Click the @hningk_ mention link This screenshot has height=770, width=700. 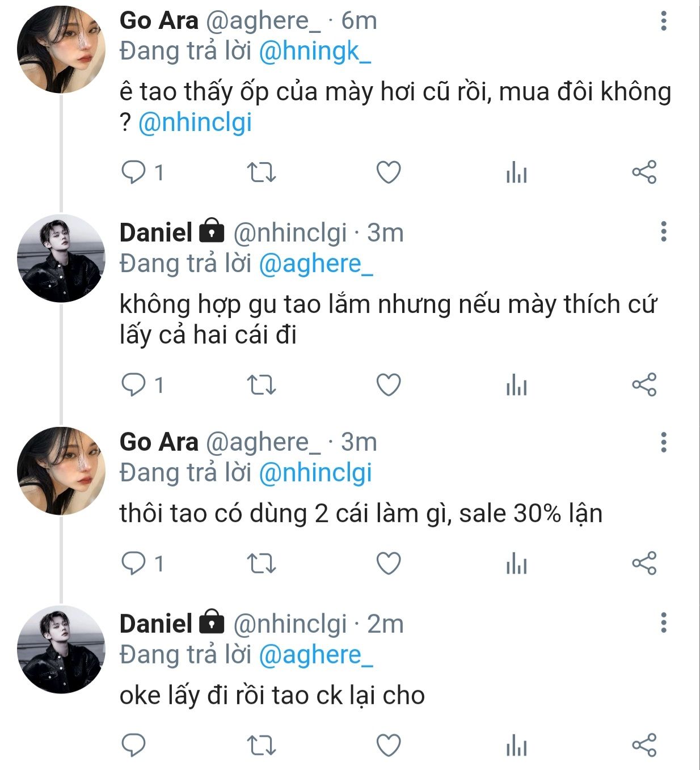pos(315,52)
